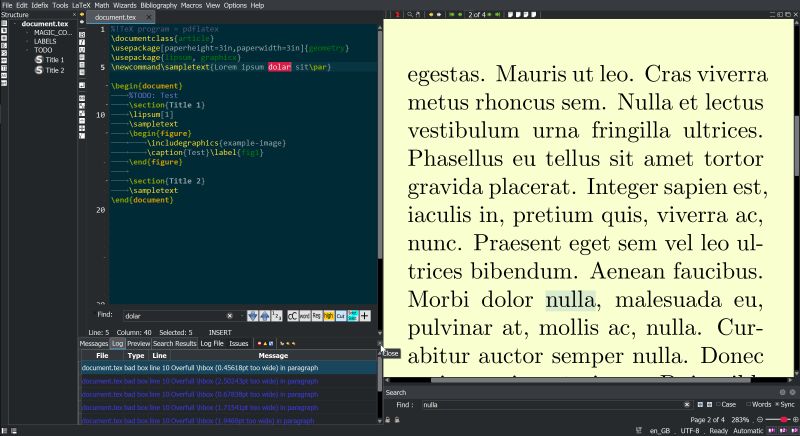Toggle highlight matches (high) option
The height and width of the screenshot is (436, 800).
(x=329, y=316)
